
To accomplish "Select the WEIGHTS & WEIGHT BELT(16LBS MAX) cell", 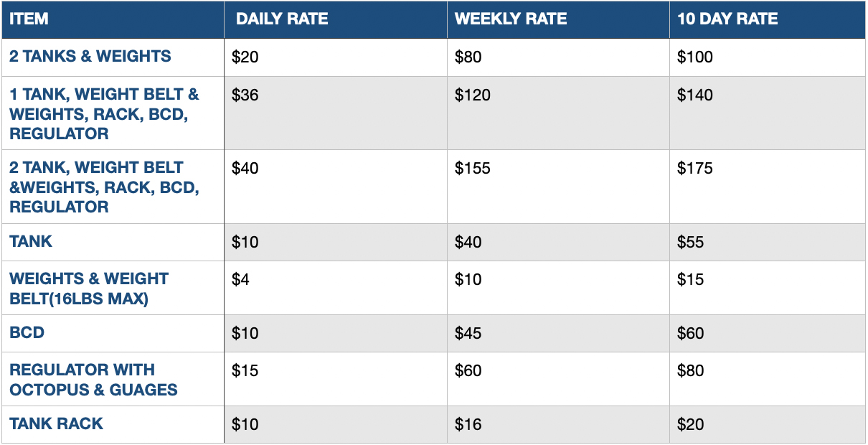I will point(89,288).
